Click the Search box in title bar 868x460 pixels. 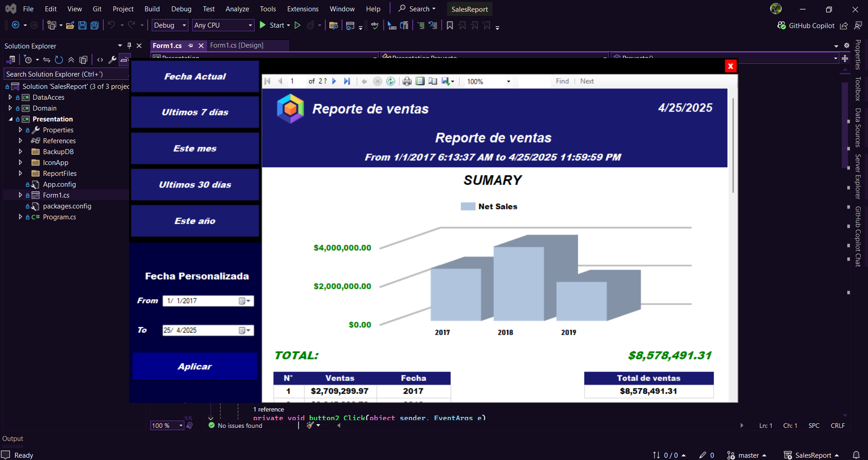click(x=417, y=9)
